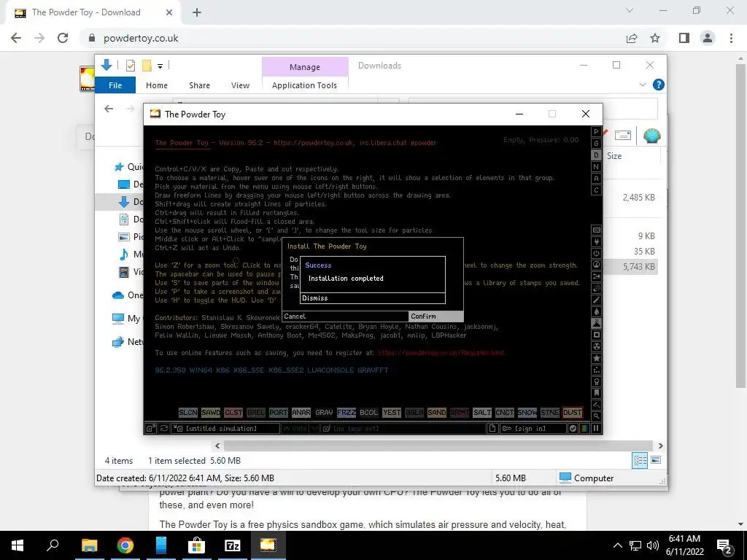Viewport: 747px width, 560px height.
Task: Switch Explorer to large icons view
Action: tap(656, 460)
